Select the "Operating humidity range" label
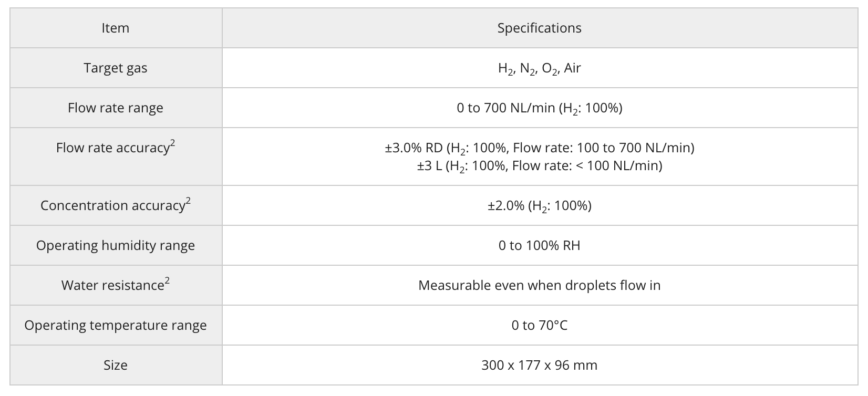868x396 pixels. pos(115,246)
